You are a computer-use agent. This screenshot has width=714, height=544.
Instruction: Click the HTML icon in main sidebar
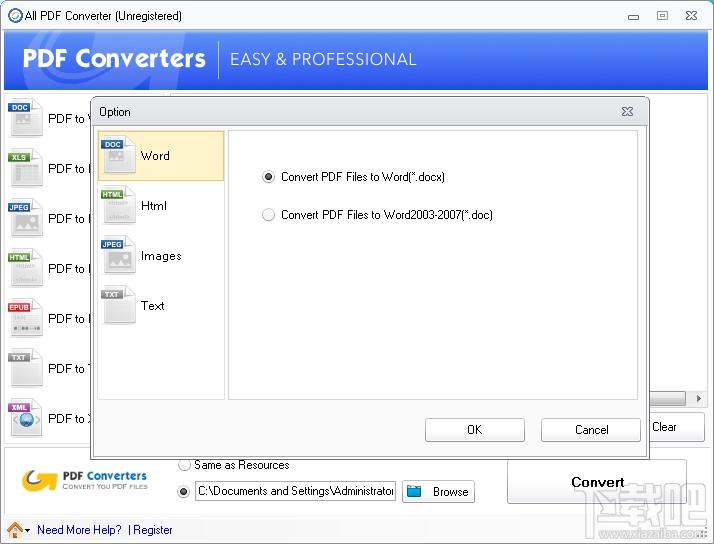pos(25,268)
